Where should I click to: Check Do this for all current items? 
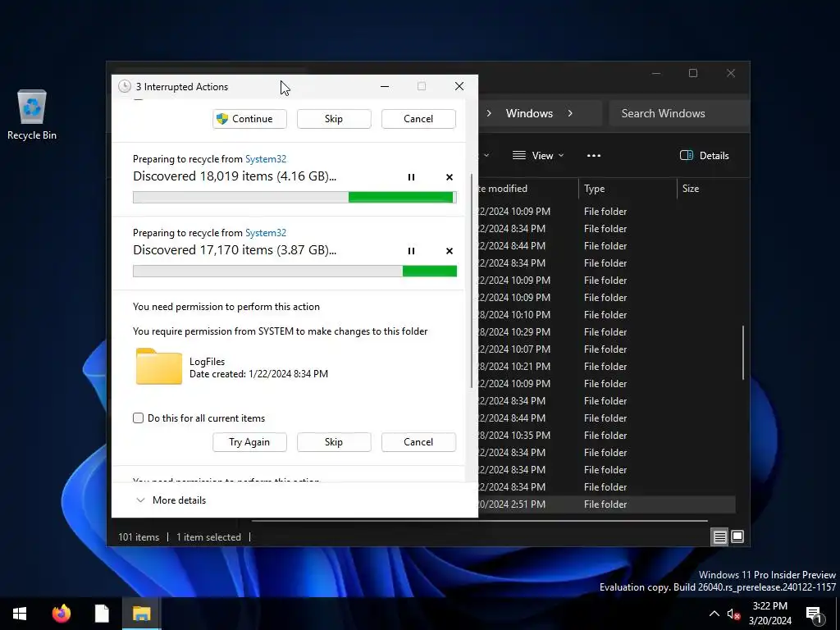138,418
